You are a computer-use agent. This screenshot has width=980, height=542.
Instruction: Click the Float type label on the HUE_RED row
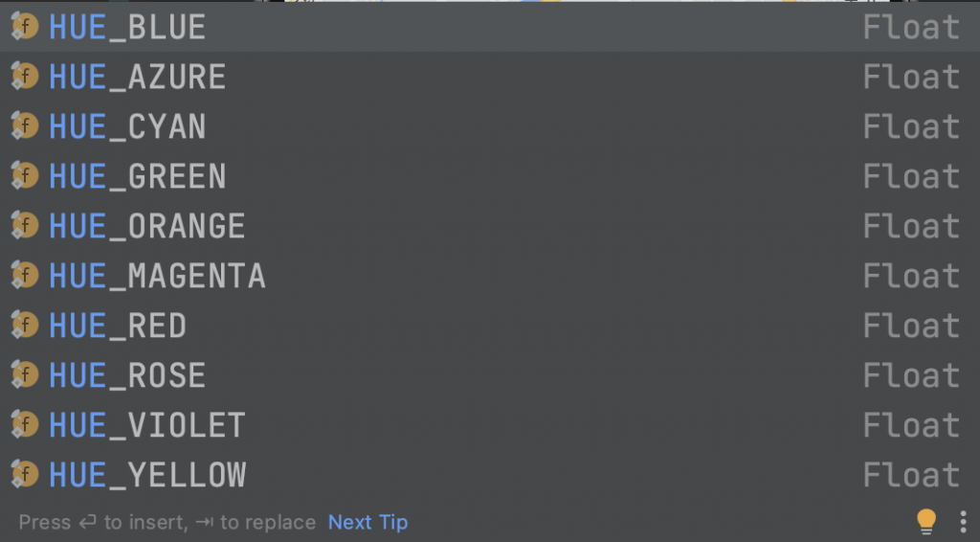[x=910, y=326]
